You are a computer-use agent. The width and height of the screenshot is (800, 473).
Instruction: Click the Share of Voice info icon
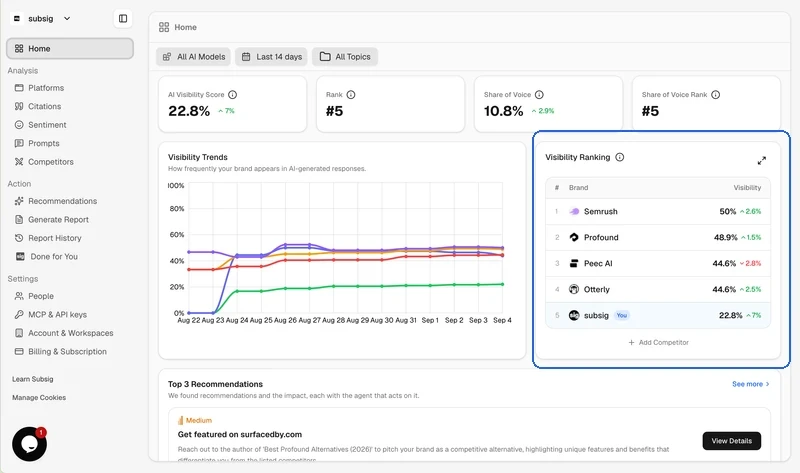pos(539,94)
